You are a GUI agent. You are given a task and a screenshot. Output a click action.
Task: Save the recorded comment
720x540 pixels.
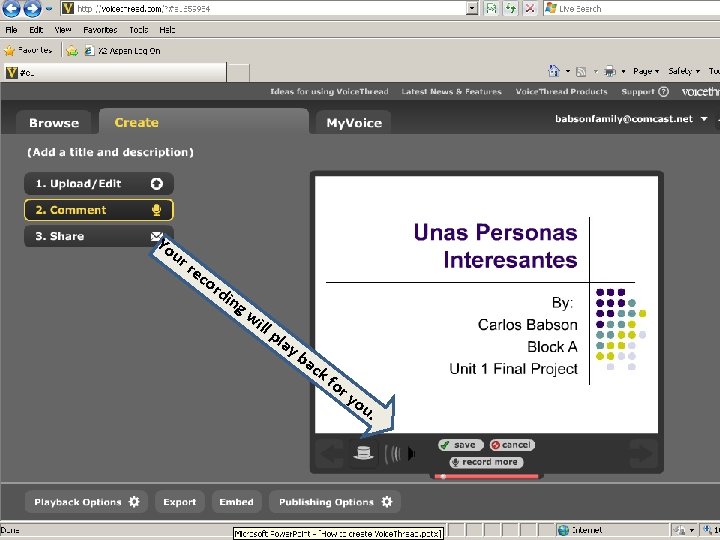(461, 445)
